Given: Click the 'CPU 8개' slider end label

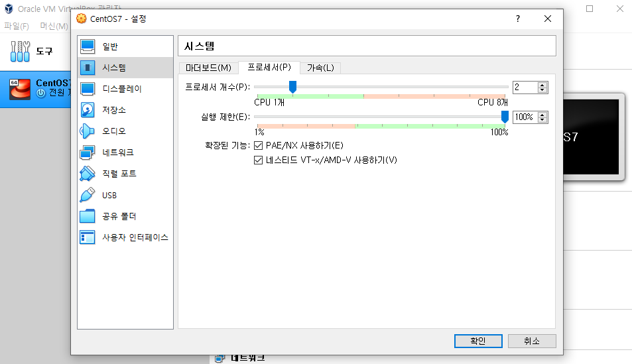Looking at the screenshot, I should point(493,102).
